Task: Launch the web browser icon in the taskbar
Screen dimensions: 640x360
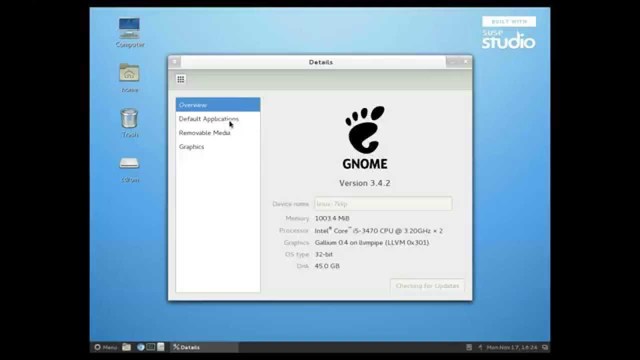Action: click(141, 347)
